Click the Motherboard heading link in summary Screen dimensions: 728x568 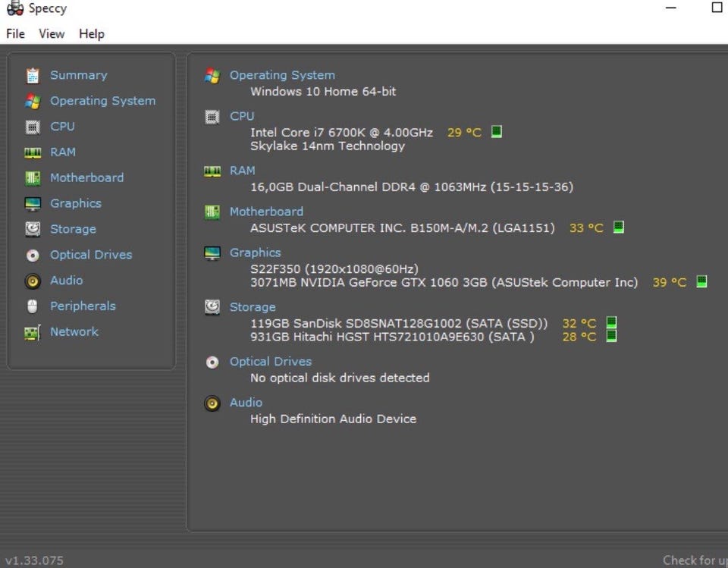tap(266, 212)
